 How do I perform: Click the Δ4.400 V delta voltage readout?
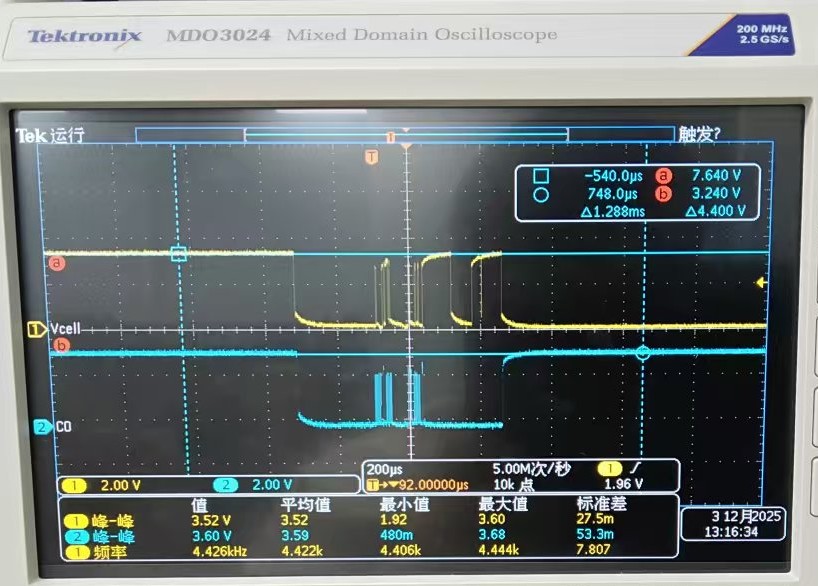715,211
